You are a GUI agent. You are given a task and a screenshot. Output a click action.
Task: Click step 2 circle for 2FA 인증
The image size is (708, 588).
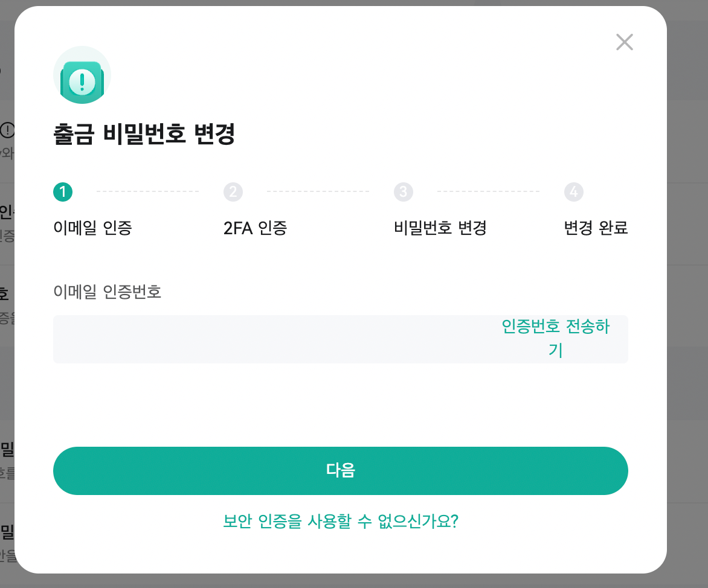point(233,192)
